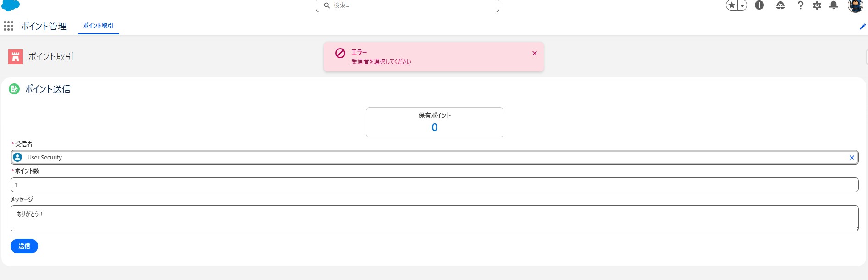This screenshot has height=280, width=868.
Task: Edit navigation bar with pencil icon
Action: click(862, 27)
